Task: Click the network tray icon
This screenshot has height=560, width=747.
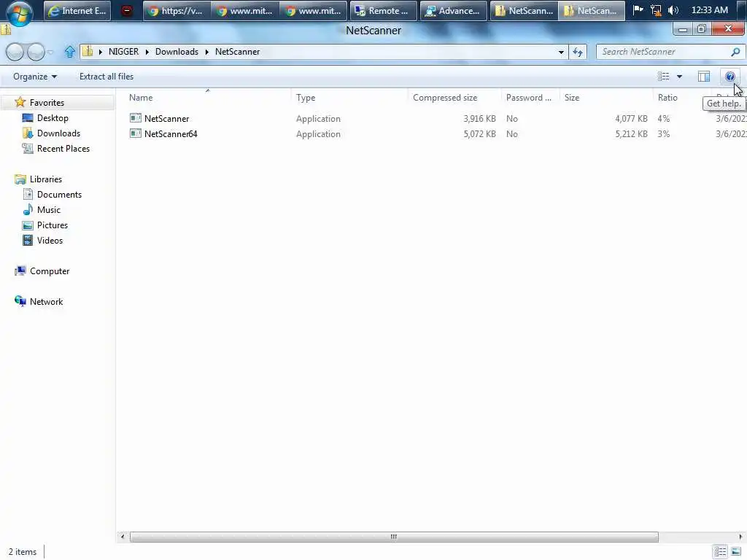Action: click(656, 10)
